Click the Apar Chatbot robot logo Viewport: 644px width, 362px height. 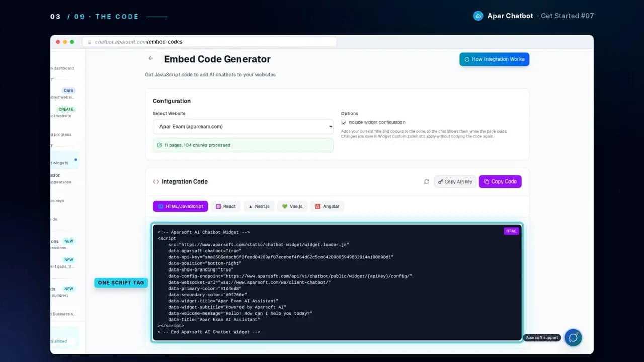pos(478,16)
